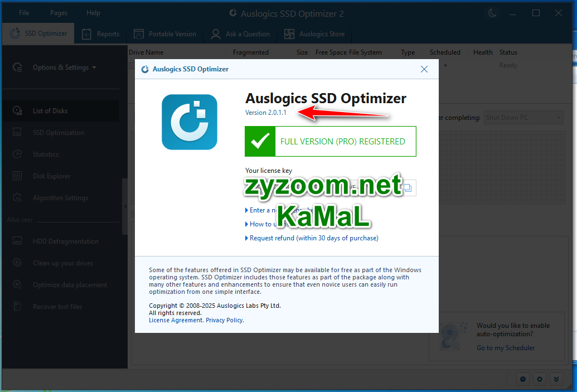Click the Recover lost files icon
The height and width of the screenshot is (392, 577).
pos(17,306)
